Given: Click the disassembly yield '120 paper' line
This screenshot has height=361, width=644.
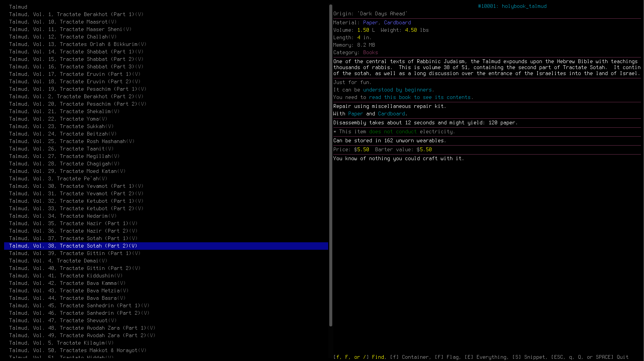Looking at the screenshot, I should 425,122.
